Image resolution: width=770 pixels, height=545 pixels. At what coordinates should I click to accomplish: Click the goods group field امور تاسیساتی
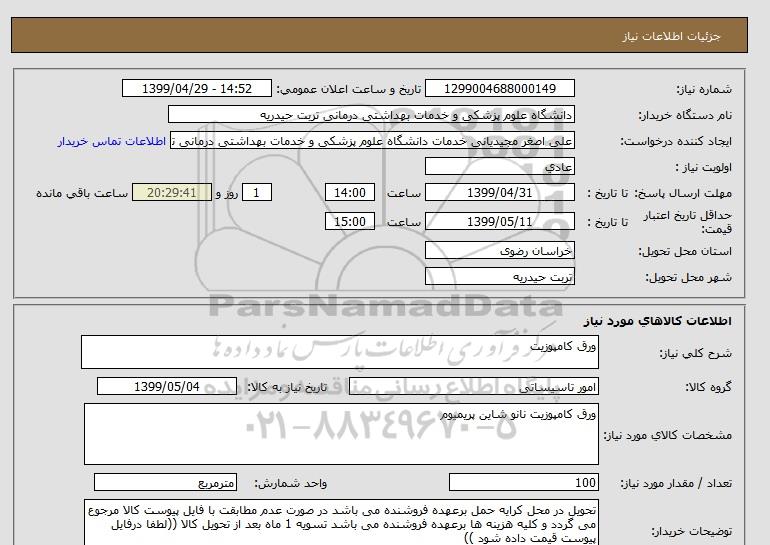tap(473, 386)
